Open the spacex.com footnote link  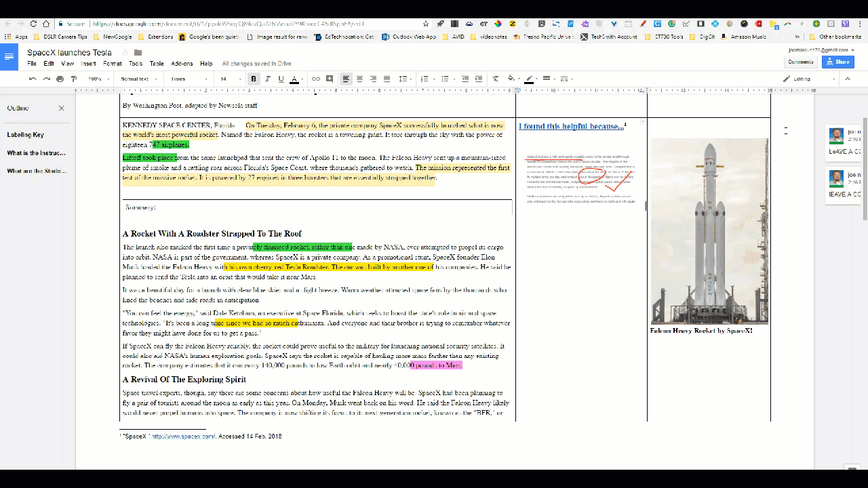click(x=183, y=436)
